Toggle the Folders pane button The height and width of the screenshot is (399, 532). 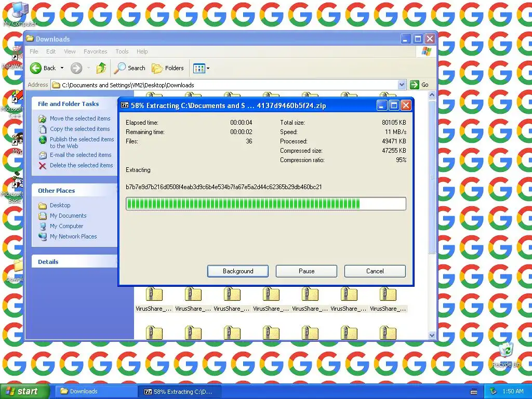pyautogui.click(x=168, y=68)
